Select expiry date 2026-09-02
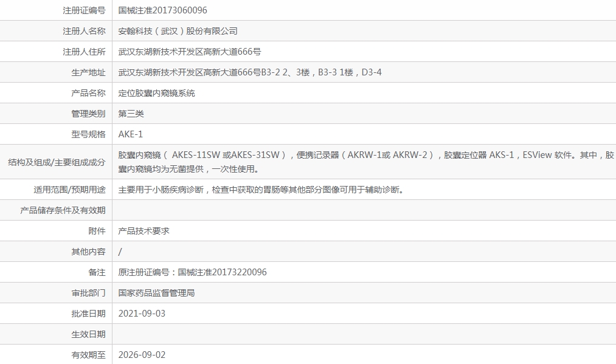The image size is (616, 364). (x=142, y=355)
